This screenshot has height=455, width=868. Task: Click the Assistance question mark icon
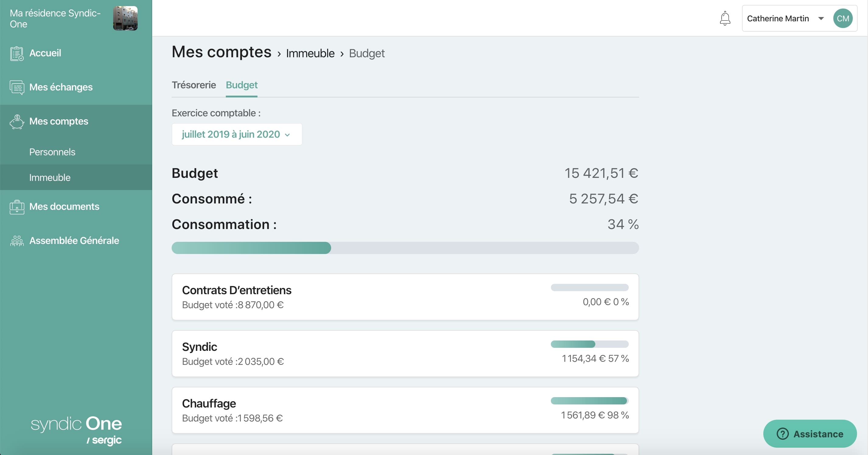[782, 434]
